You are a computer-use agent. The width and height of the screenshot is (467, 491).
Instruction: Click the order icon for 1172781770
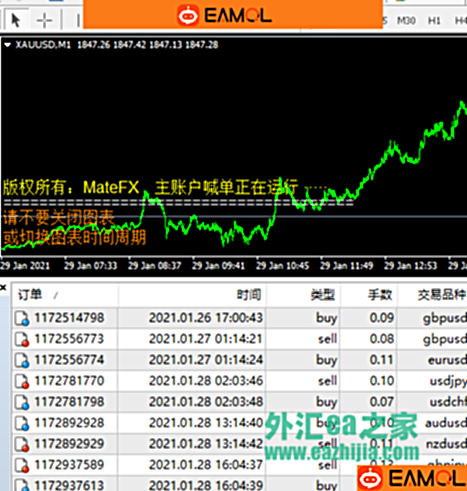[x=22, y=381]
